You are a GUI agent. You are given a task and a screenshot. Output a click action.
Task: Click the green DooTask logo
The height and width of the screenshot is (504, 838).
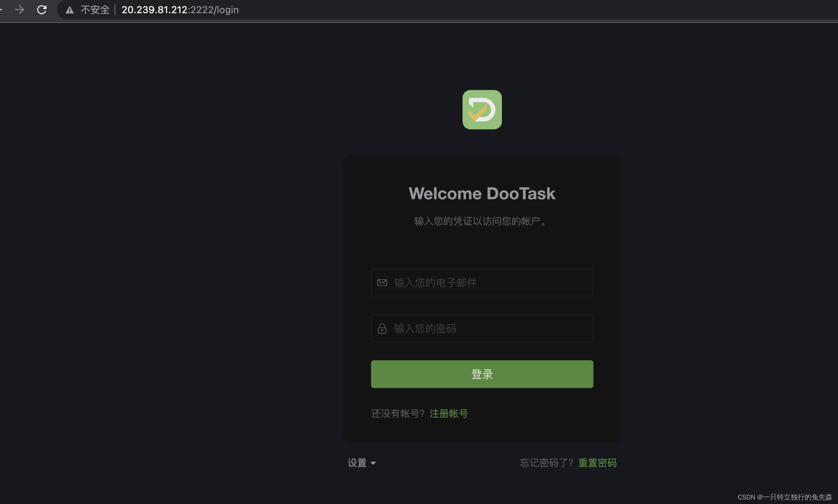(482, 110)
